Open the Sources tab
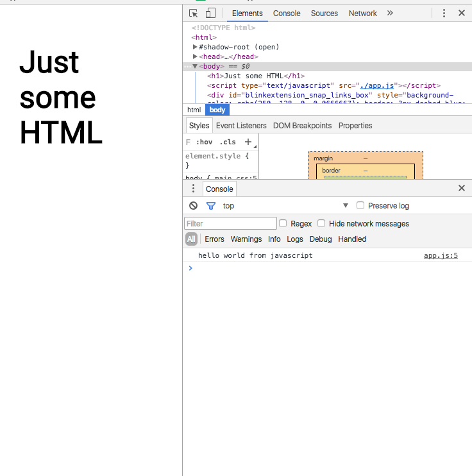This screenshot has height=476, width=472. 324,13
